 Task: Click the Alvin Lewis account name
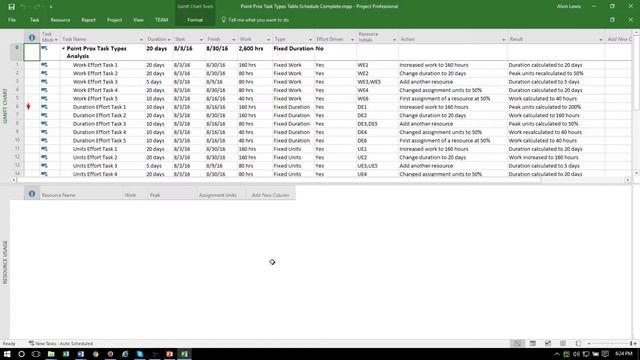[x=569, y=7]
